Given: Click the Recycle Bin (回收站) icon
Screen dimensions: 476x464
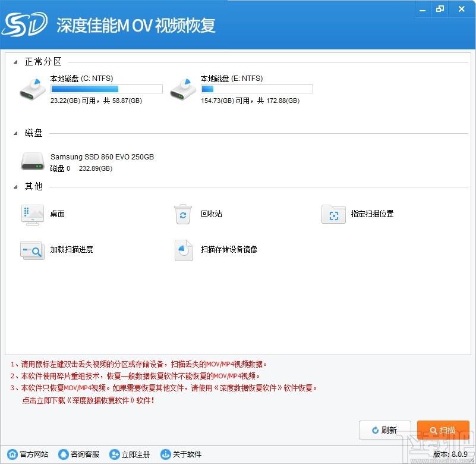Looking at the screenshot, I should click(183, 214).
